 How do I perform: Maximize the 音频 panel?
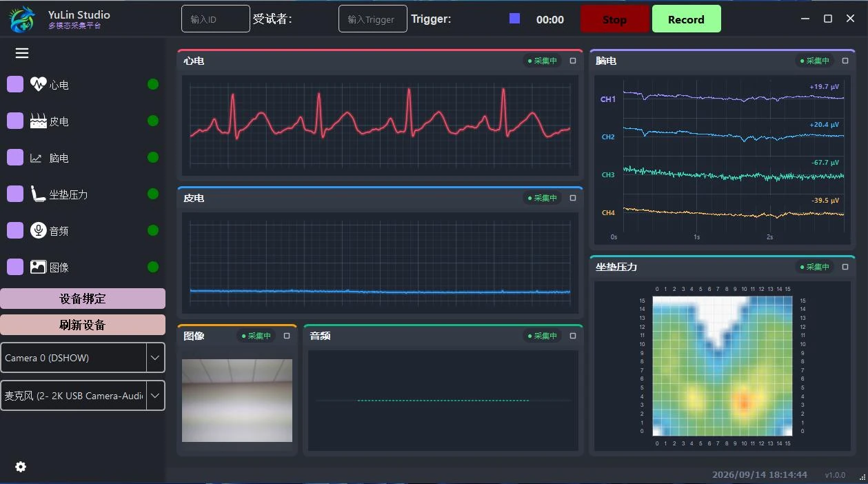(573, 336)
